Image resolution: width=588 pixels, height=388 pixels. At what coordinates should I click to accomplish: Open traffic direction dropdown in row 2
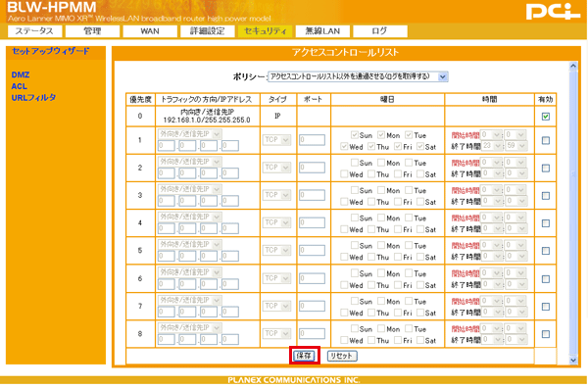(190, 162)
